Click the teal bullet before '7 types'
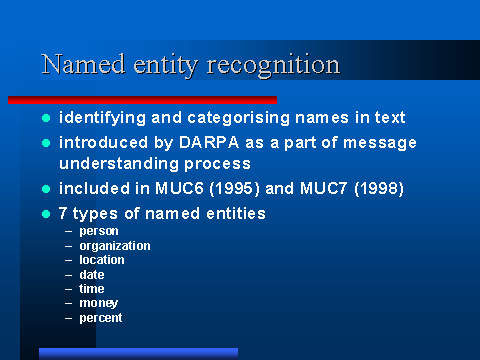This screenshot has width=480, height=360. pyautogui.click(x=46, y=214)
